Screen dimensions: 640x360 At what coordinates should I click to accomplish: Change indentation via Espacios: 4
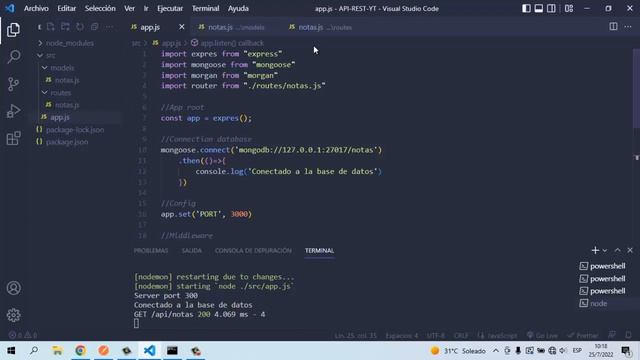click(x=402, y=336)
